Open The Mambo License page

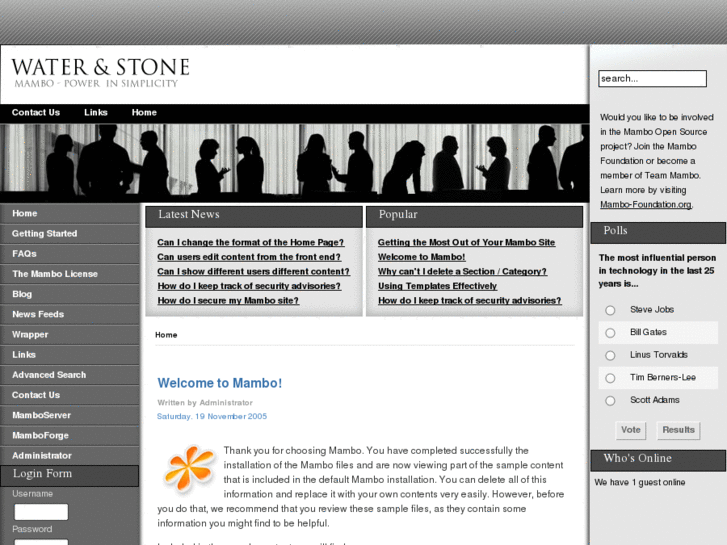click(x=70, y=274)
